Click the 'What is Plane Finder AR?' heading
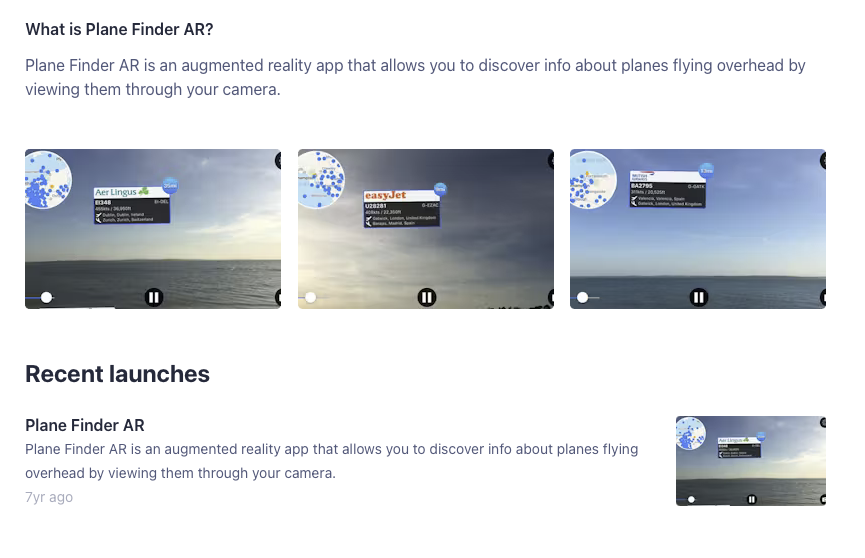865x558 pixels. coord(119,29)
